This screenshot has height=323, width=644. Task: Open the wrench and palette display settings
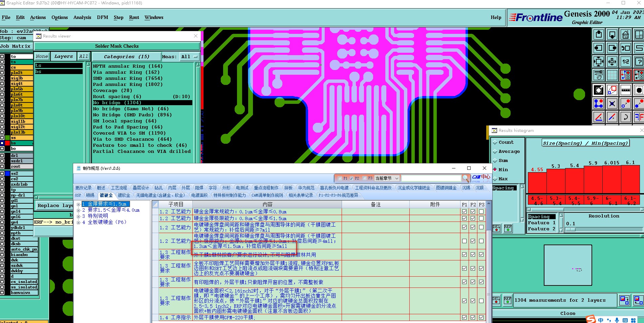coord(599,75)
